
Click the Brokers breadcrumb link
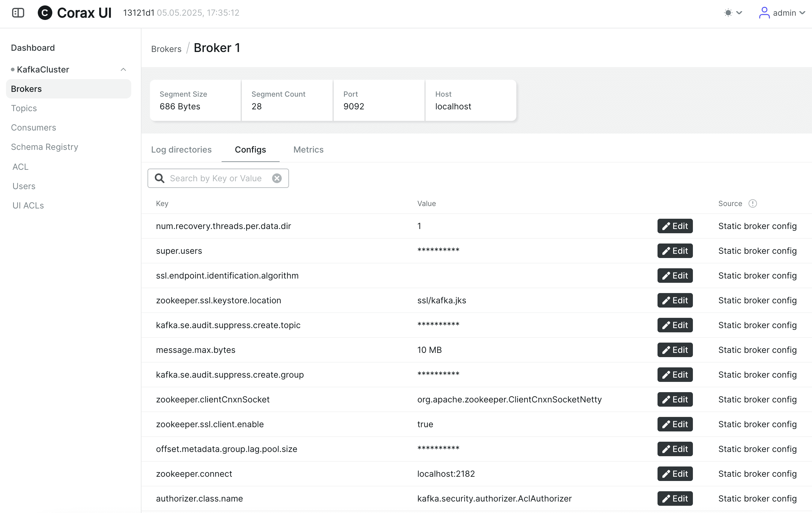click(166, 49)
